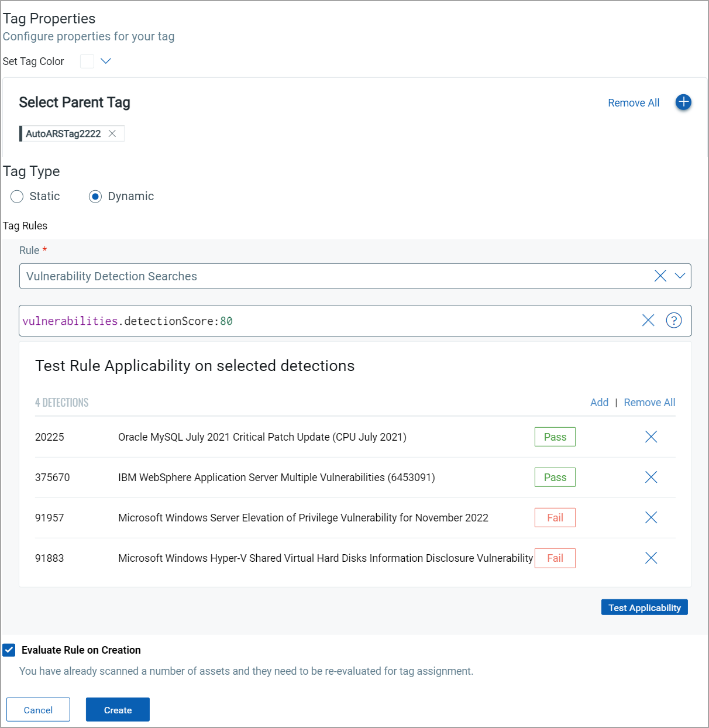Remove detection 91883 Hyper-V row
The width and height of the screenshot is (709, 728).
(x=651, y=558)
